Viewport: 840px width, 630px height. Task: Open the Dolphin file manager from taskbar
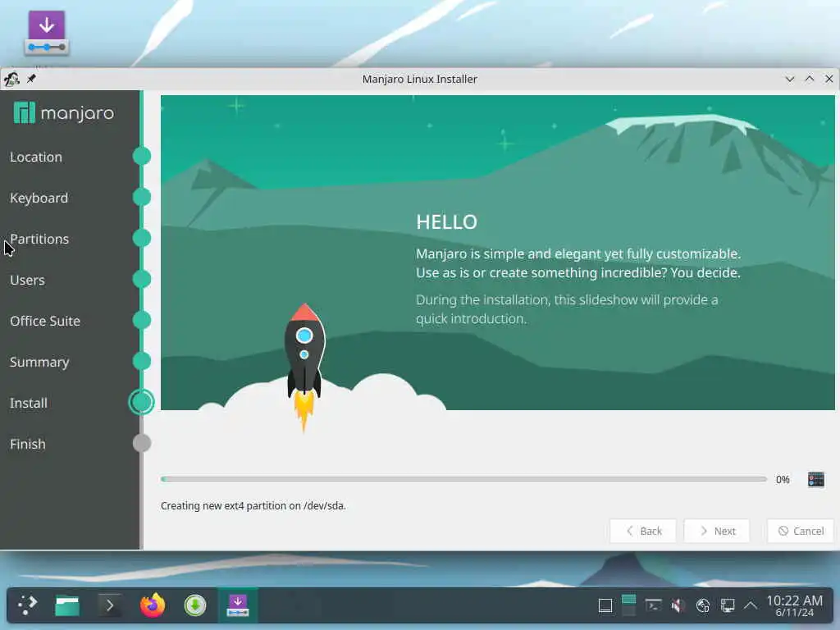pyautogui.click(x=67, y=606)
